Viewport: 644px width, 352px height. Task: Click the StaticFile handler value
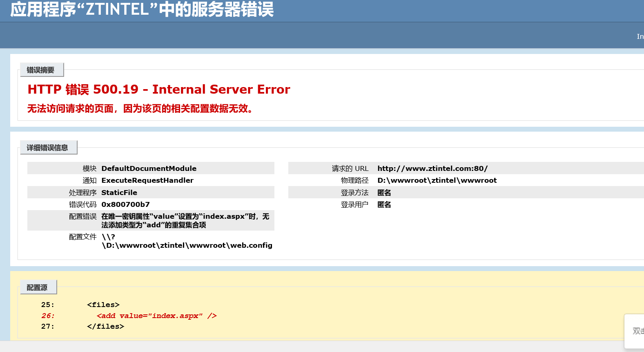(x=119, y=193)
